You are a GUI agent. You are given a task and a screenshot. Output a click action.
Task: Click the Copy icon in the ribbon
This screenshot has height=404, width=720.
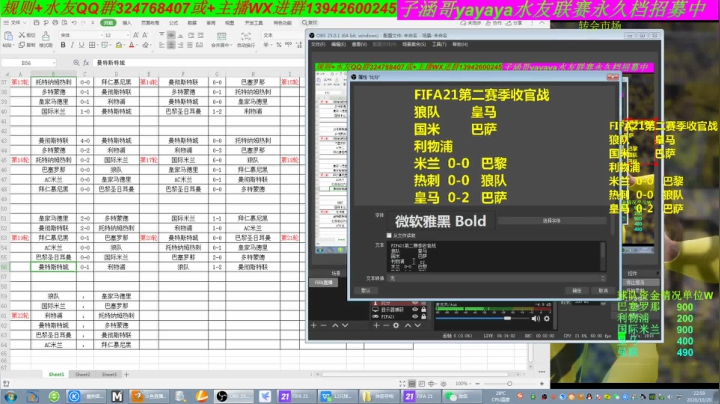22,45
